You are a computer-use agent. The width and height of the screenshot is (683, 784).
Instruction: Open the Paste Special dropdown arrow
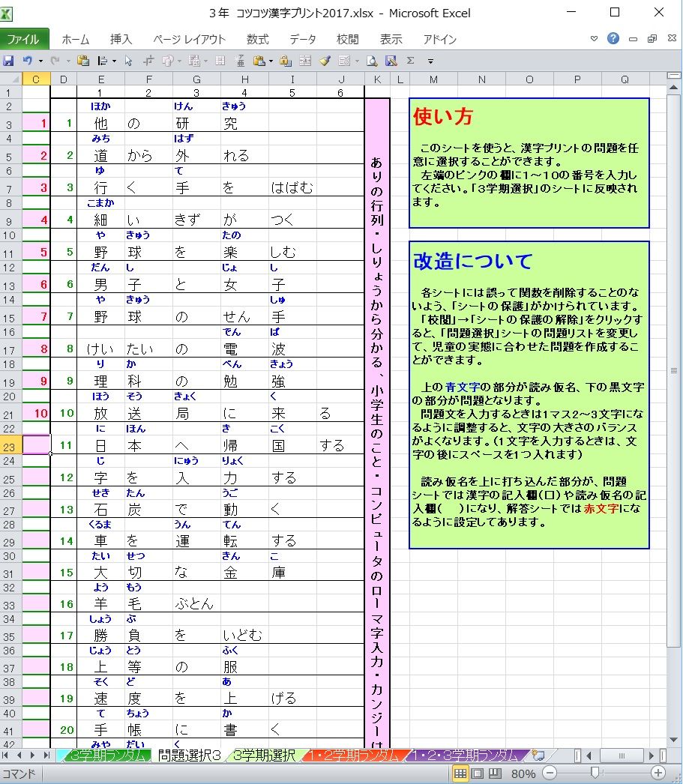click(x=271, y=61)
